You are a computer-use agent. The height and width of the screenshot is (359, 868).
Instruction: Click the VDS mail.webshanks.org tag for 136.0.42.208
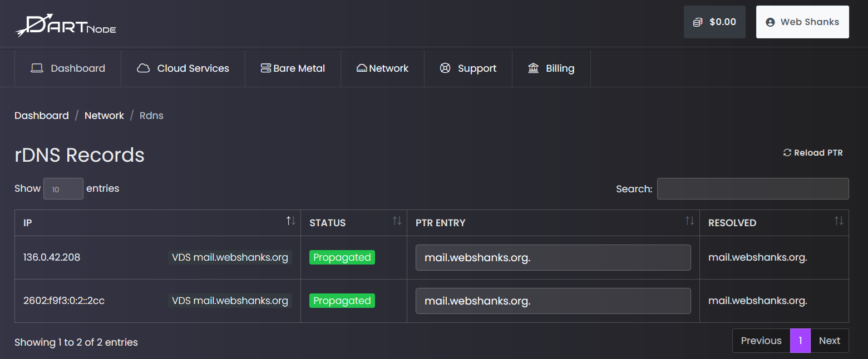click(x=230, y=257)
